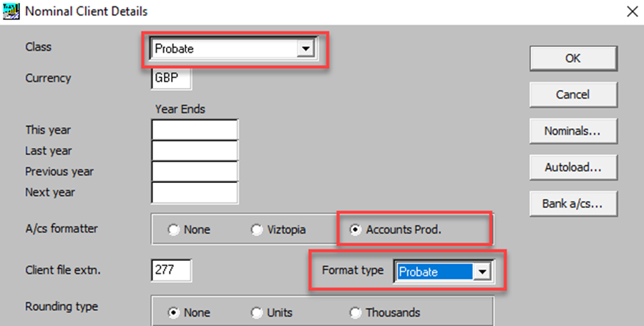Click the Currency label
This screenshot has width=644, height=326.
point(48,78)
